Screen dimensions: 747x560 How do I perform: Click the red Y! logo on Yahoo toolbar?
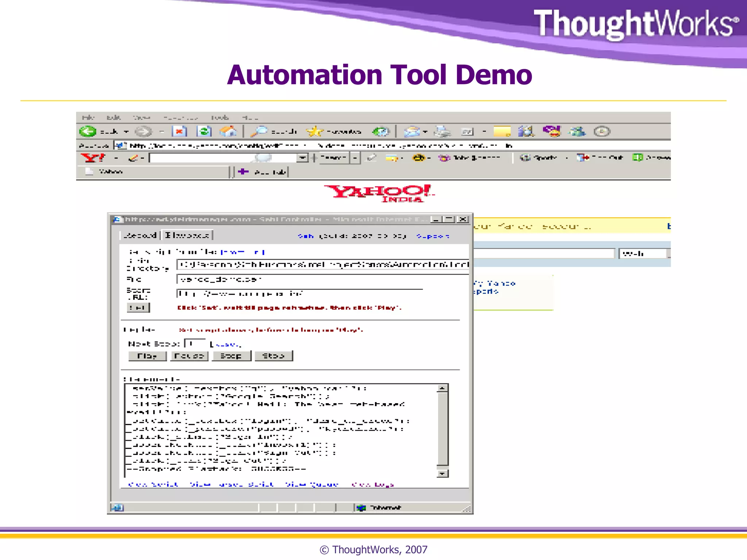(93, 158)
